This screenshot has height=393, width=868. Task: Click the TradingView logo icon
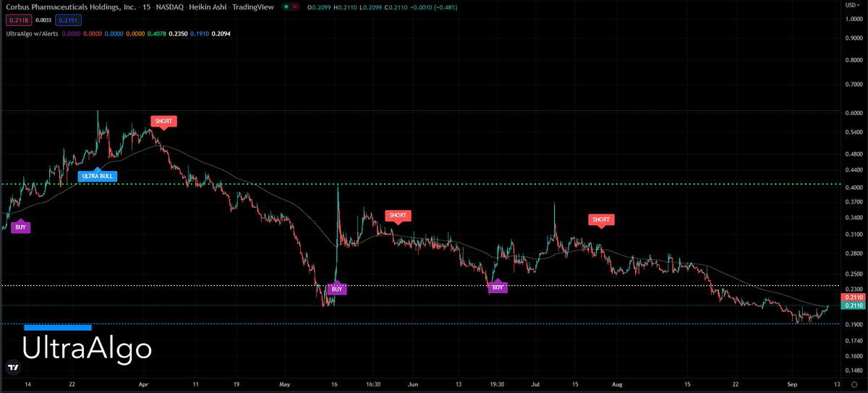pos(13,368)
